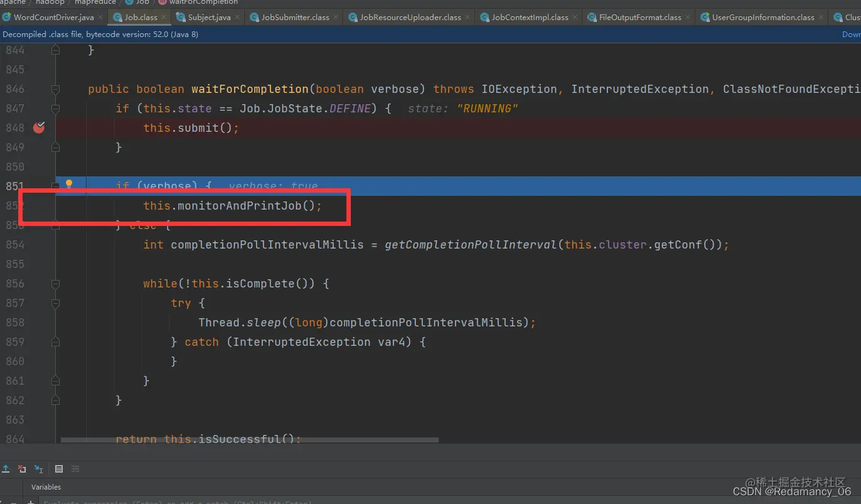Collapse the if block fold at line 847
Viewport: 861px width, 504px height.
click(x=55, y=108)
